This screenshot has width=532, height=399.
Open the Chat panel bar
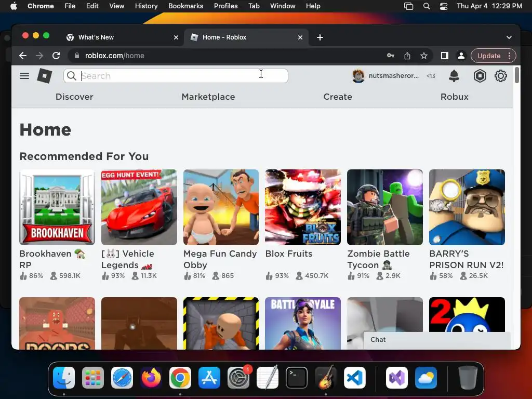[437, 340]
